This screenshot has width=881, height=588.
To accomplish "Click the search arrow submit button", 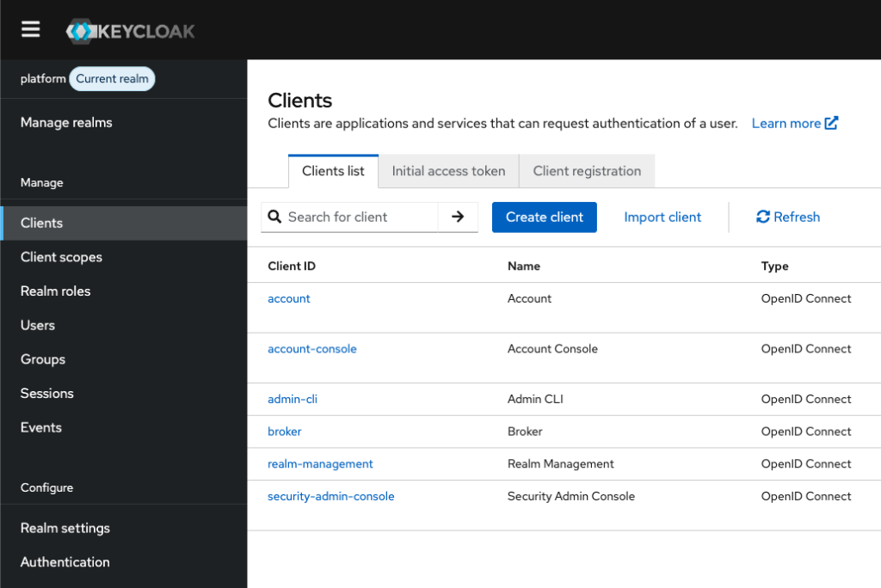I will tap(458, 217).
